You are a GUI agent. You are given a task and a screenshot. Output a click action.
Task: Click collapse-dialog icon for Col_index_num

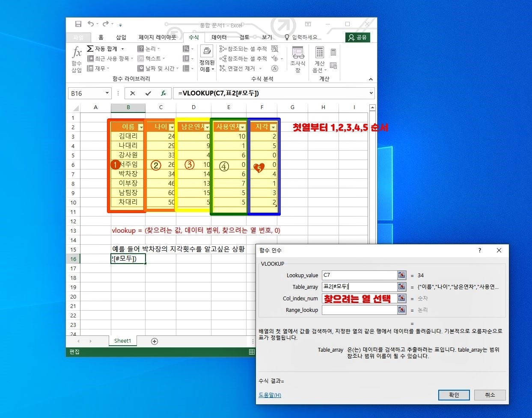(x=401, y=298)
